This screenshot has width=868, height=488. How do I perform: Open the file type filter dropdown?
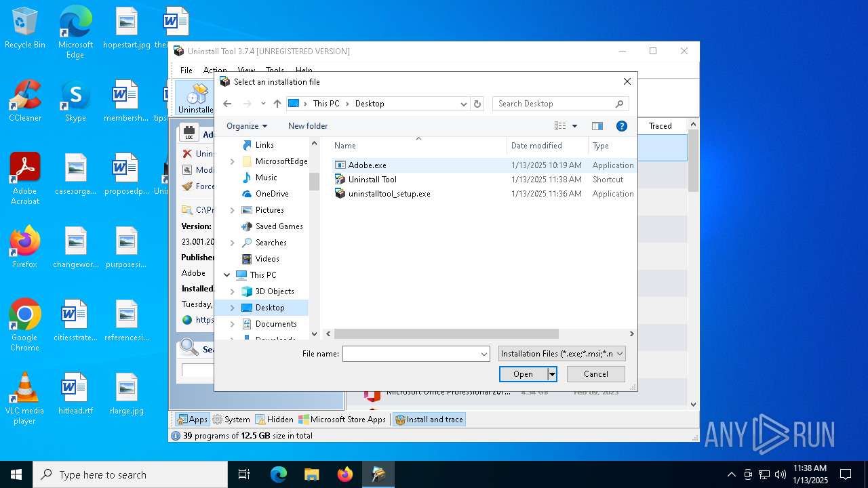(x=561, y=354)
